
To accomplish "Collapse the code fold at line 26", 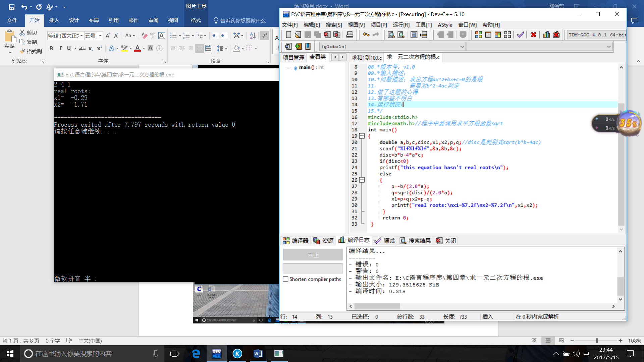I will click(x=362, y=180).
